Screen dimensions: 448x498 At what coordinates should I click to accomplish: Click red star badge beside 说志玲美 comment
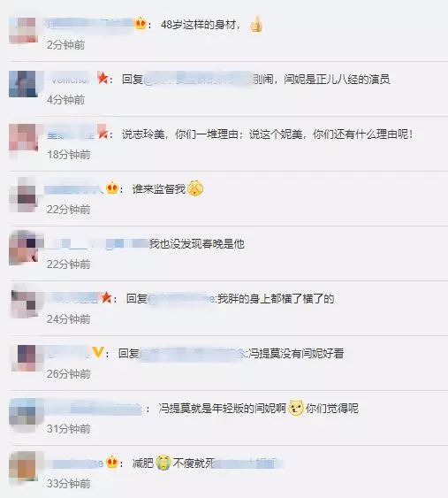click(x=103, y=133)
